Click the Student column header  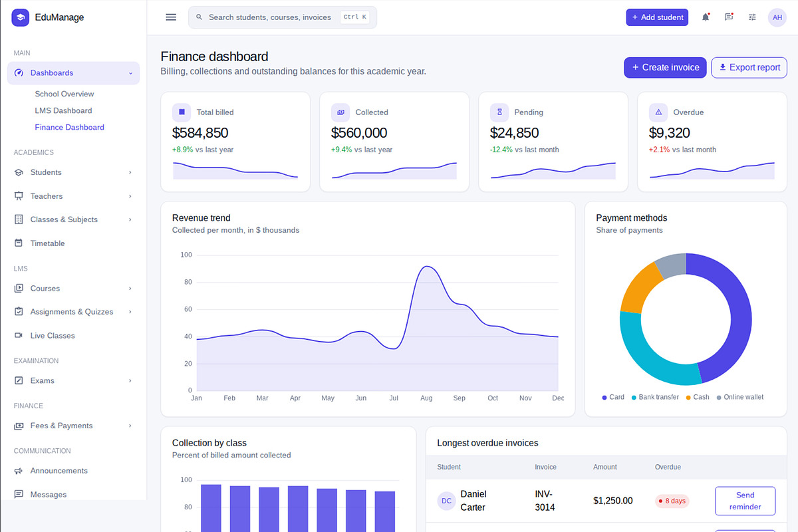coord(449,467)
